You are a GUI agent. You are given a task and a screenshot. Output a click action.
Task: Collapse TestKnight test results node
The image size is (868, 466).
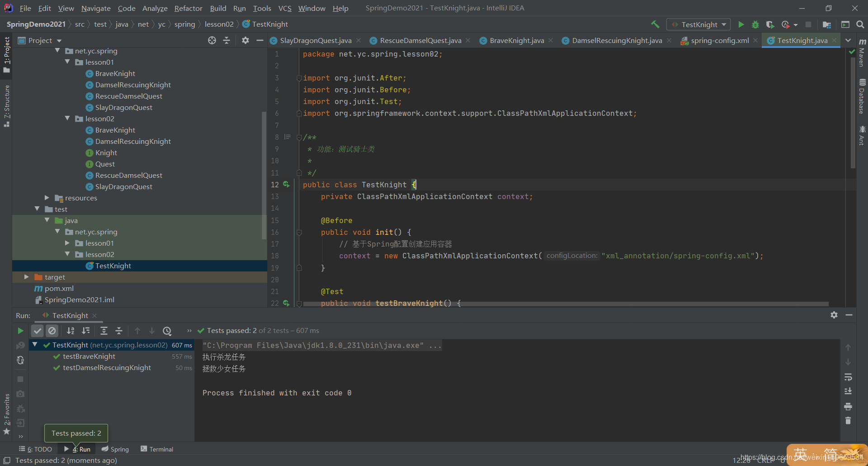click(35, 345)
